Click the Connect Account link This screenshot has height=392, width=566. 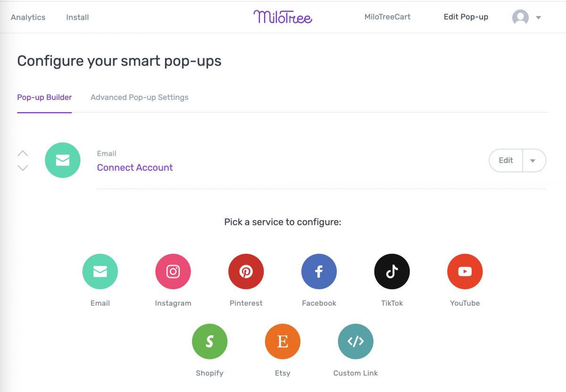(135, 167)
